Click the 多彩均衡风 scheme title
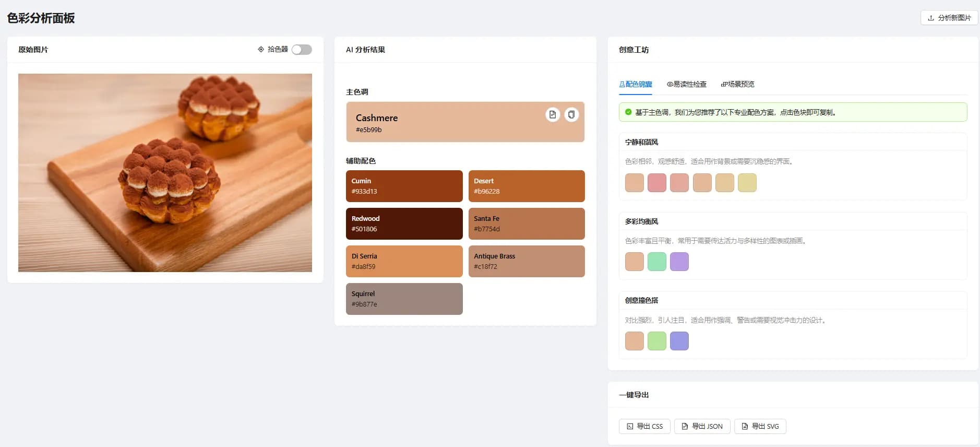 (641, 221)
